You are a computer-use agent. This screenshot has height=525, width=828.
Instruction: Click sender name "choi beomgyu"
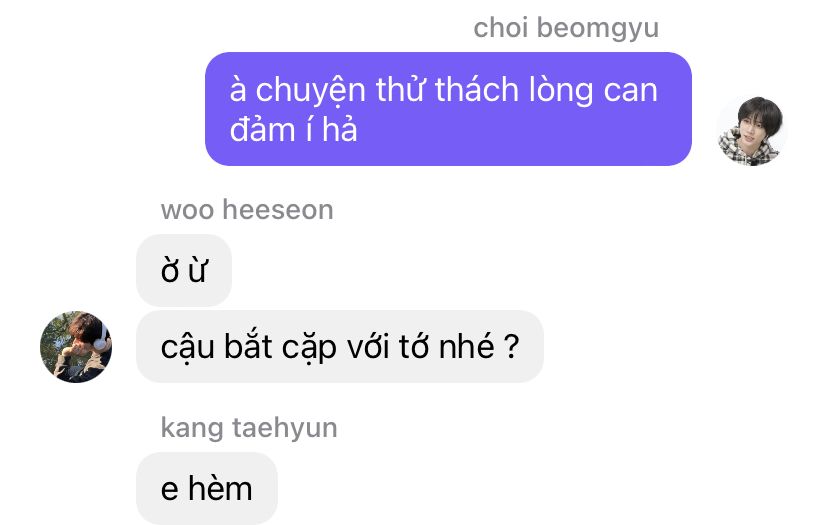point(566,28)
